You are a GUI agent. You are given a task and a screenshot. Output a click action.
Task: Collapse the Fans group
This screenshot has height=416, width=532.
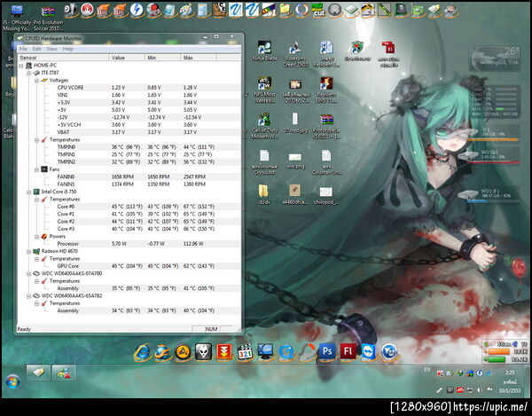36,169
